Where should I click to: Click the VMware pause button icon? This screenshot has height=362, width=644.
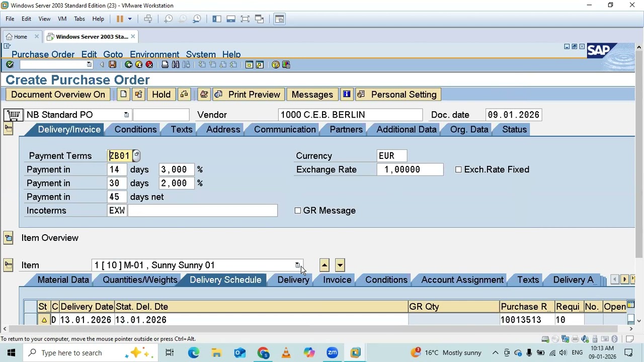pyautogui.click(x=120, y=19)
